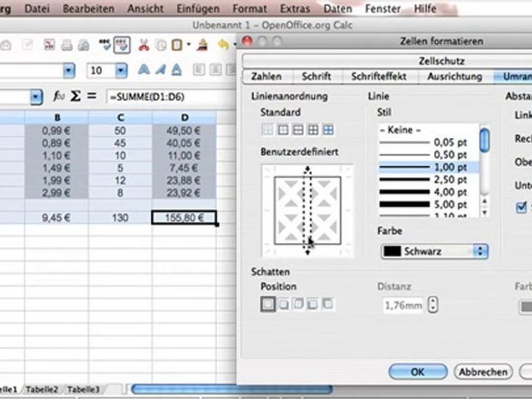Open the font name dropdown arrow
Viewport: 532px width, 399px height.
(69, 70)
